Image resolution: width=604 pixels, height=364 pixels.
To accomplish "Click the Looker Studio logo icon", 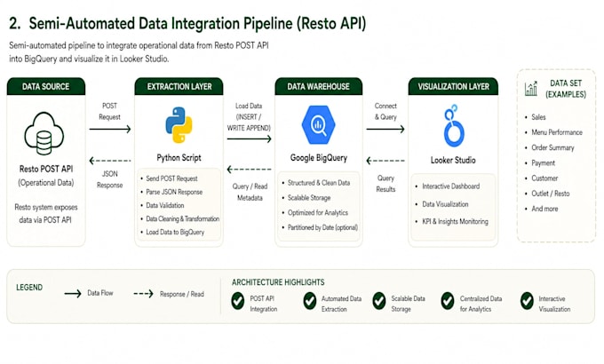I will (x=453, y=125).
